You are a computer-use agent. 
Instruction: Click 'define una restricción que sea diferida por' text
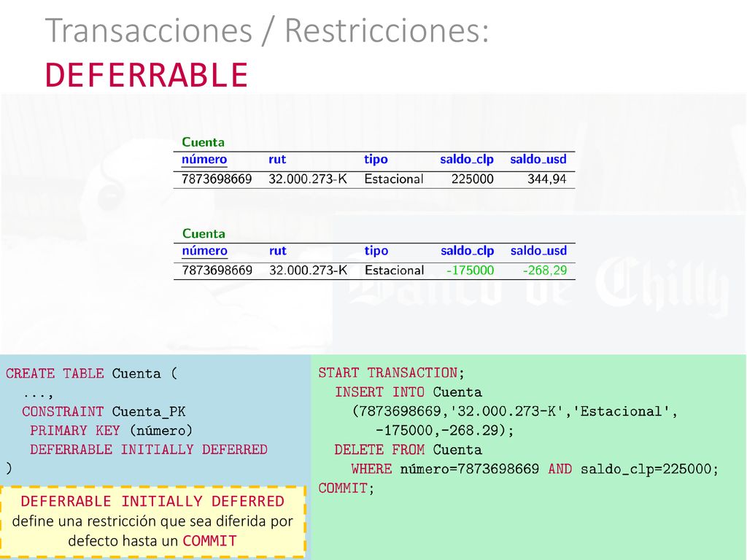(152, 521)
